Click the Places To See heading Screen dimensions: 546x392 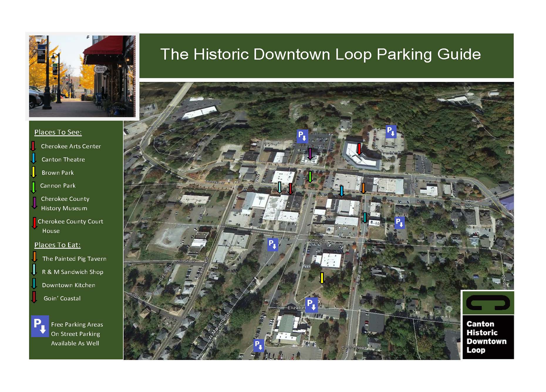tap(58, 132)
